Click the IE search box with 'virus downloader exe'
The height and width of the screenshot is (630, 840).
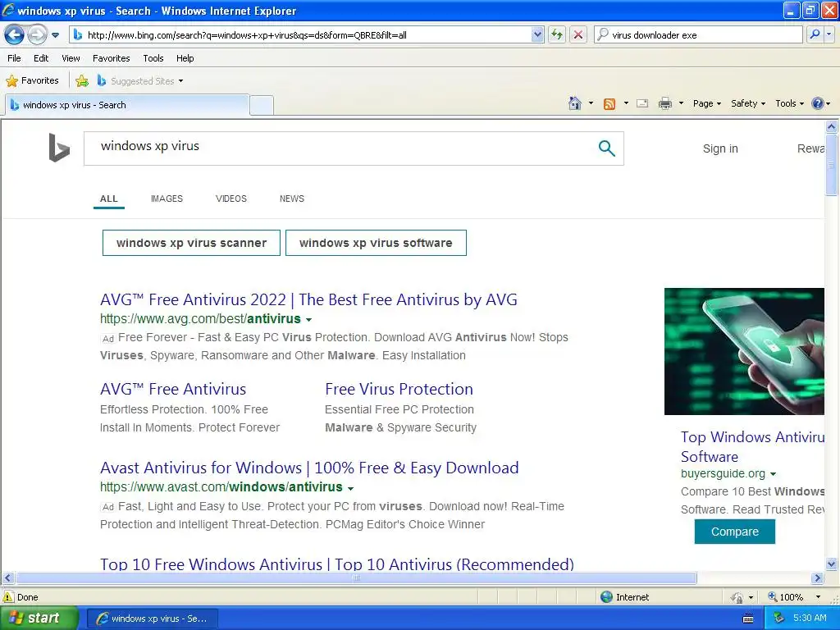point(698,34)
